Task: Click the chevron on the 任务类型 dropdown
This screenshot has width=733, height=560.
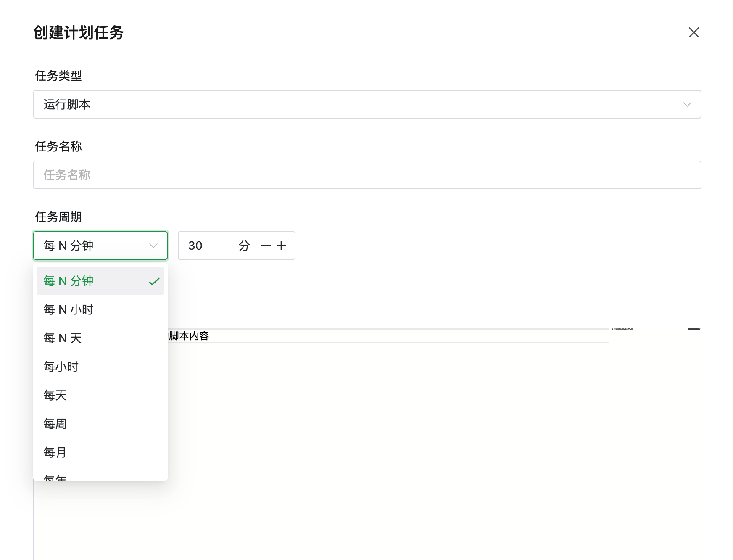Action: [688, 104]
